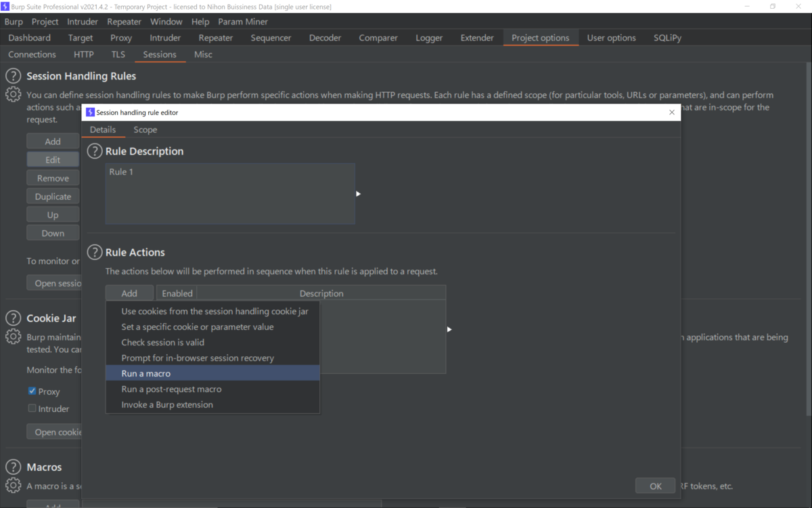The width and height of the screenshot is (812, 508).
Task: Switch to User options tab
Action: [x=612, y=38]
